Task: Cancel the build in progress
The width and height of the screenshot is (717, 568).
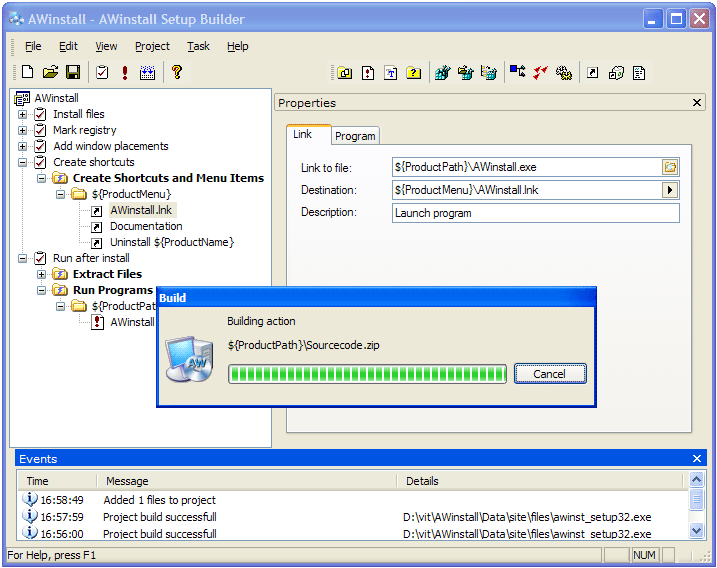Action: click(550, 374)
